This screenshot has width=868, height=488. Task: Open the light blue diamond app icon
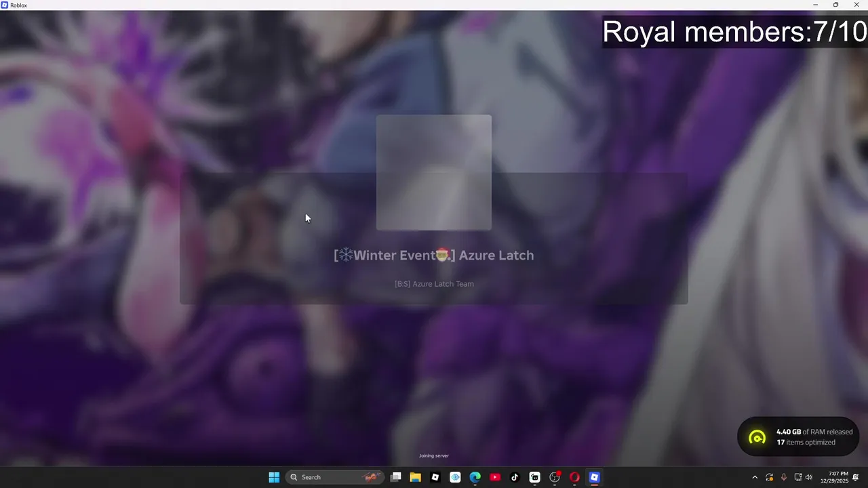[x=455, y=477]
